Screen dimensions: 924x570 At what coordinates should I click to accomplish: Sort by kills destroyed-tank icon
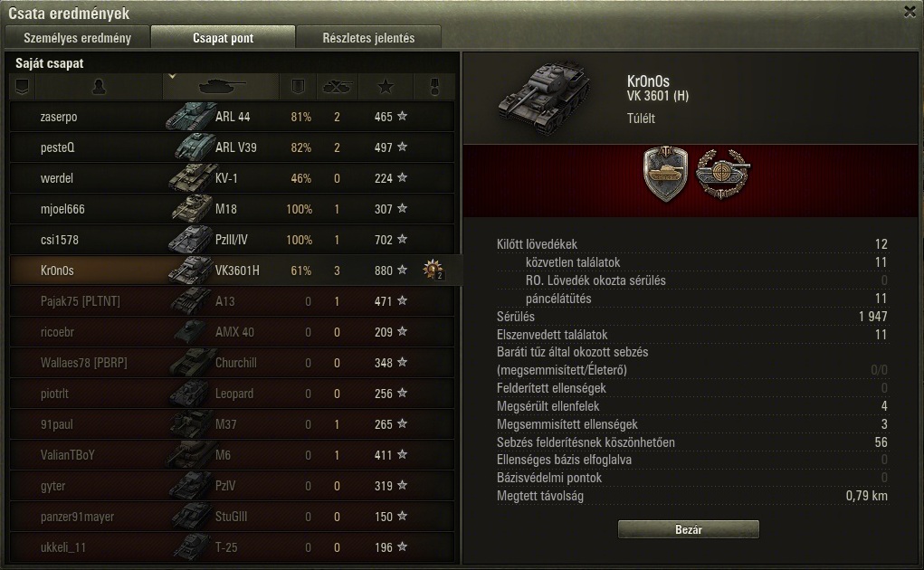(337, 87)
